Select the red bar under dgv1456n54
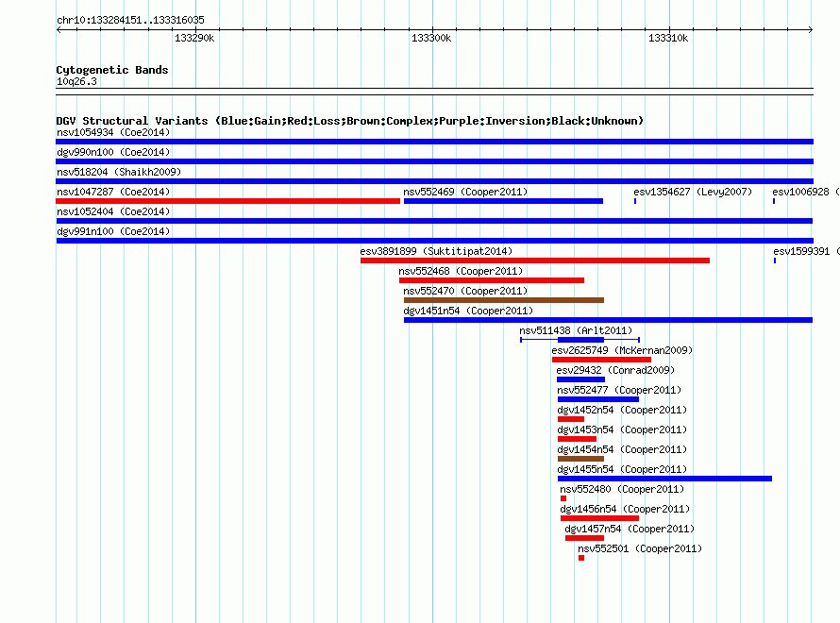840x623 pixels. pyautogui.click(x=599, y=518)
